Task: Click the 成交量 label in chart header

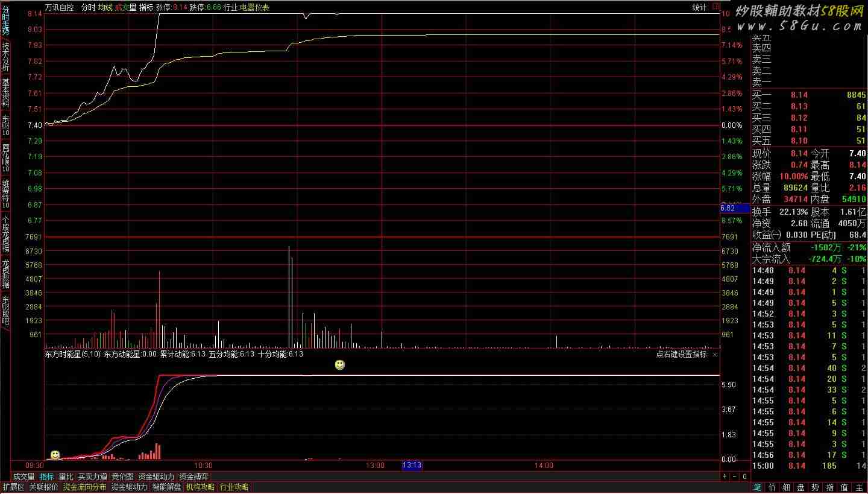Action: [x=125, y=7]
